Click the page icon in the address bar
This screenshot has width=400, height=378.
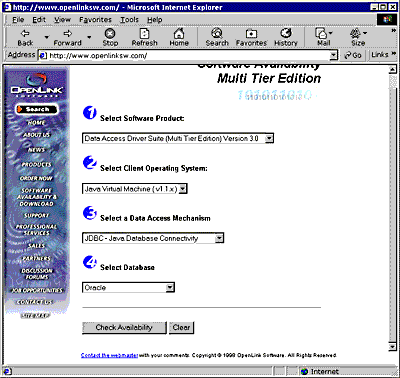tap(43, 56)
